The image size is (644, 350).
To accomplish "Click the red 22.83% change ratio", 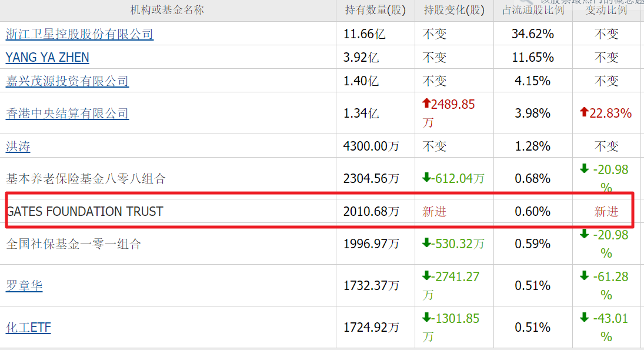I will [x=606, y=113].
